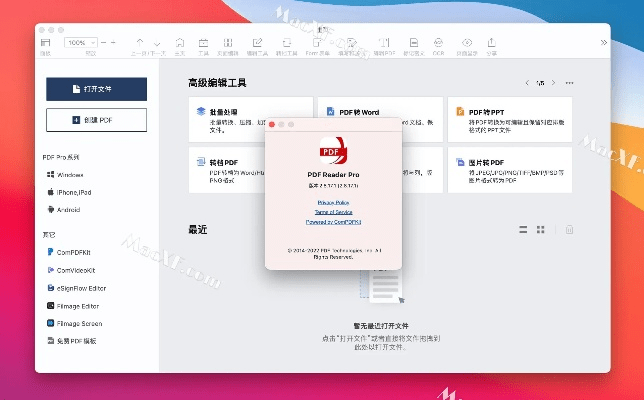Click the OCR toolbar icon
644x400 pixels.
tap(438, 42)
